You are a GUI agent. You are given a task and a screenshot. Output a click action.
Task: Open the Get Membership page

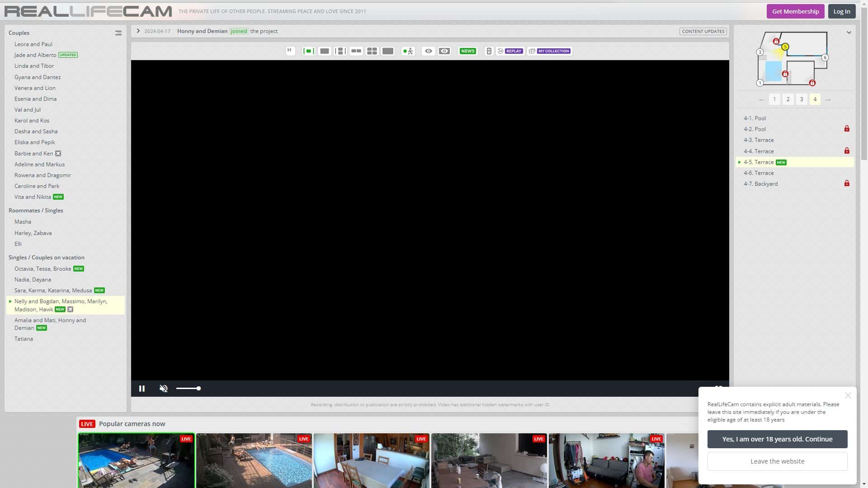(795, 11)
